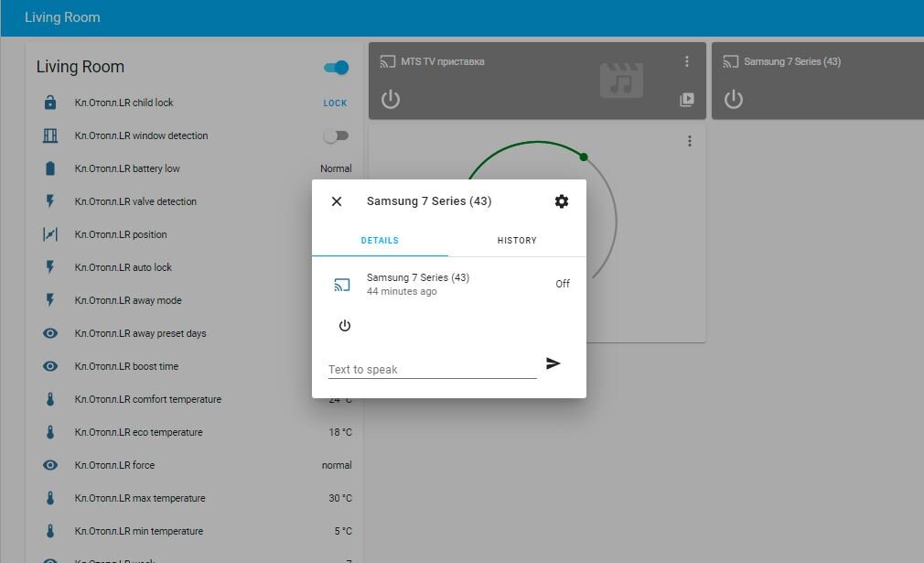Screen dimensions: 924x563
Task: Click 'Кл.Отопл.LR valve detection' label
Action: coord(135,201)
